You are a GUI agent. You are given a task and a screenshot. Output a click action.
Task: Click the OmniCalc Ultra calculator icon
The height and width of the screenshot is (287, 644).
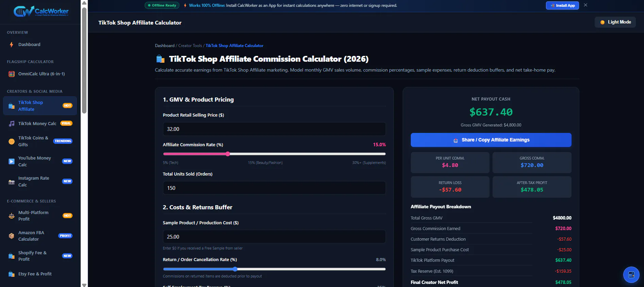[12, 74]
